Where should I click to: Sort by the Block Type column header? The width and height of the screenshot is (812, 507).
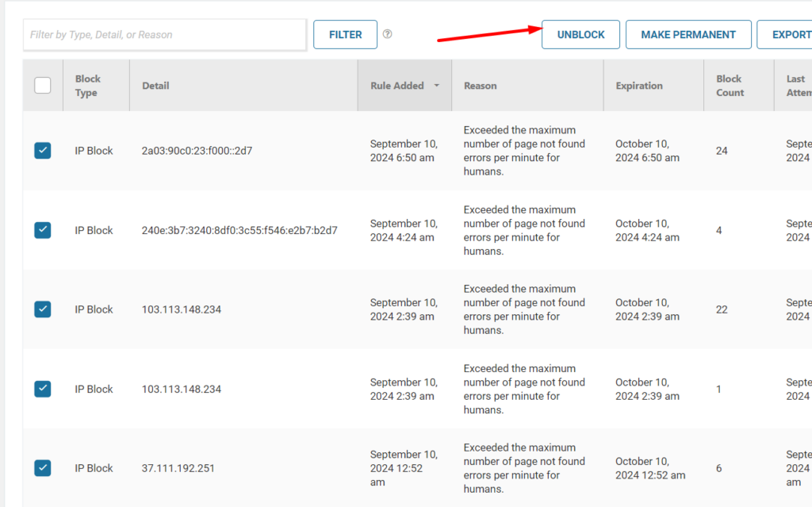(x=87, y=85)
